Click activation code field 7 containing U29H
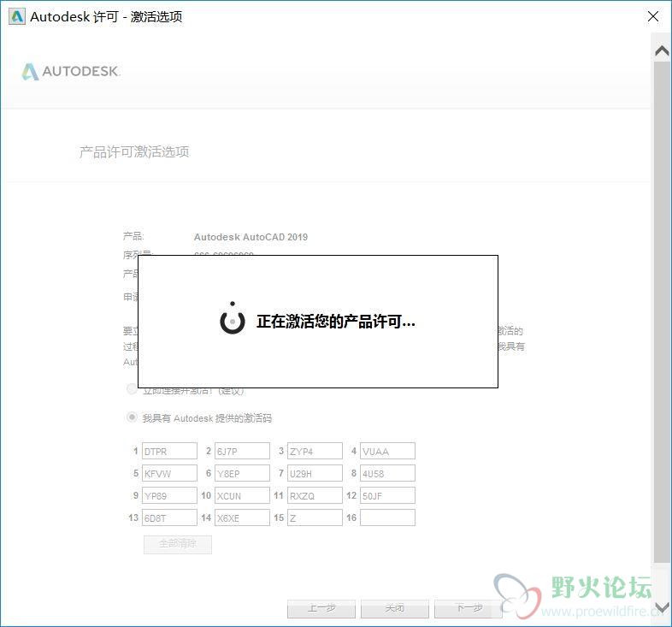The width and height of the screenshot is (672, 627). point(315,474)
